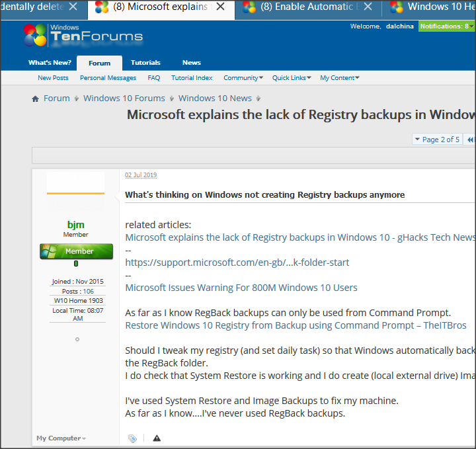
Task: Open the Tutorial Index link
Action: pyautogui.click(x=192, y=78)
